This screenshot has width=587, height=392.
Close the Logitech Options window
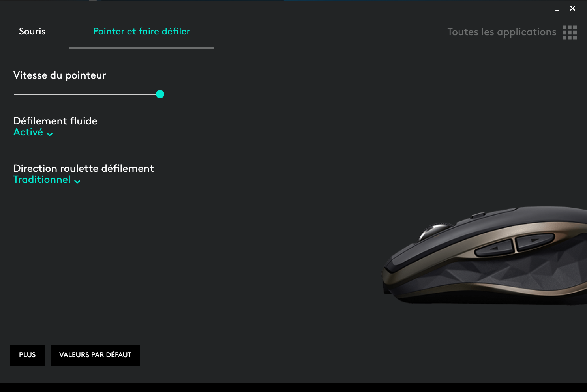(x=572, y=8)
